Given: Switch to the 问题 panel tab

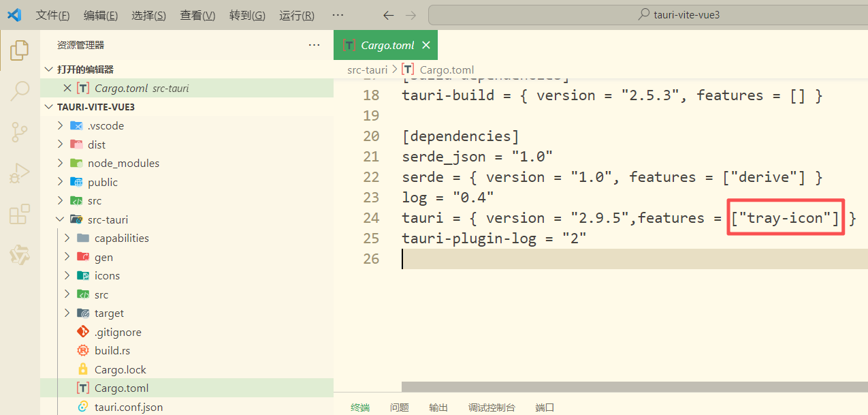Looking at the screenshot, I should click(x=400, y=408).
